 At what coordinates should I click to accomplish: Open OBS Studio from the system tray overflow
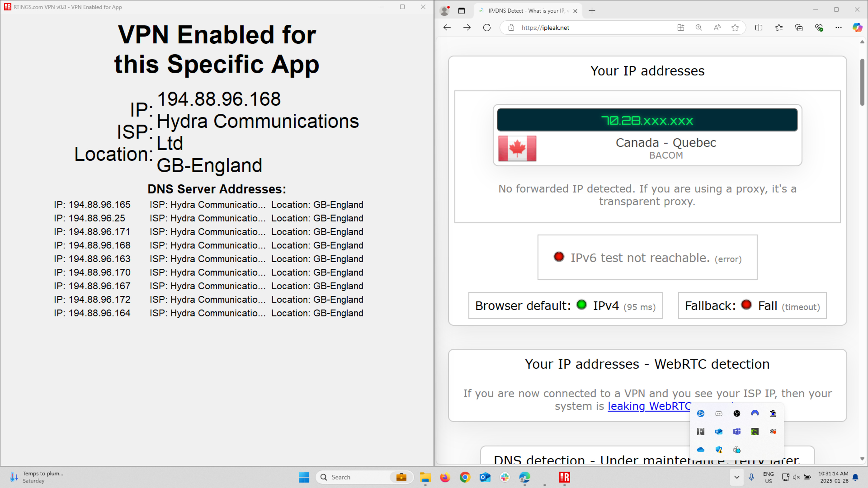(x=737, y=414)
